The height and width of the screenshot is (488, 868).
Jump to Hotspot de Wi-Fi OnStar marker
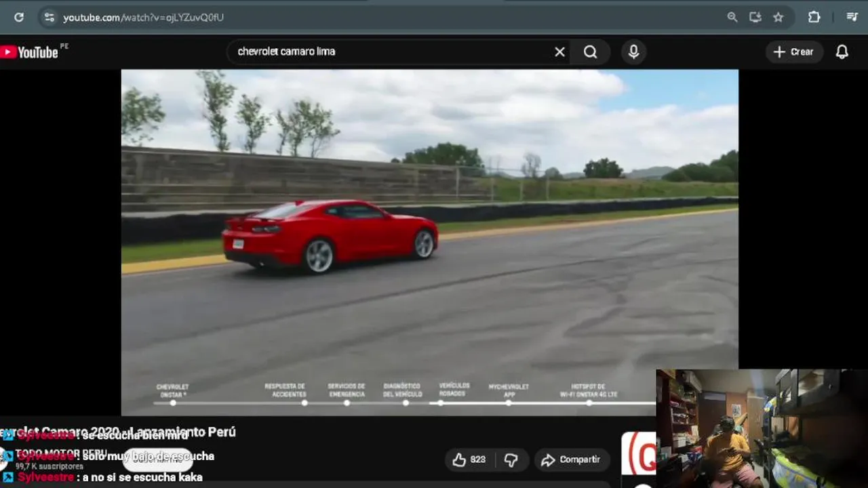pyautogui.click(x=589, y=403)
